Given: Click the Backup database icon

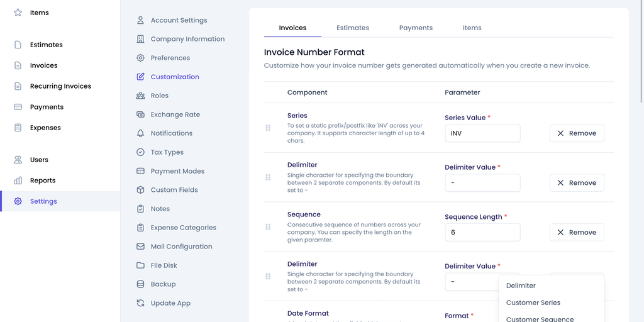Looking at the screenshot, I should [140, 284].
